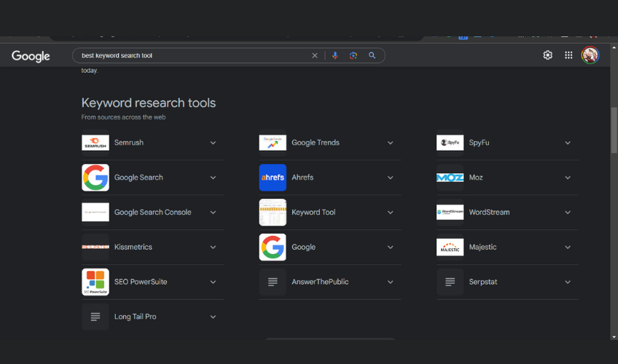Select the Moz label
This screenshot has width=618, height=364.
point(476,178)
